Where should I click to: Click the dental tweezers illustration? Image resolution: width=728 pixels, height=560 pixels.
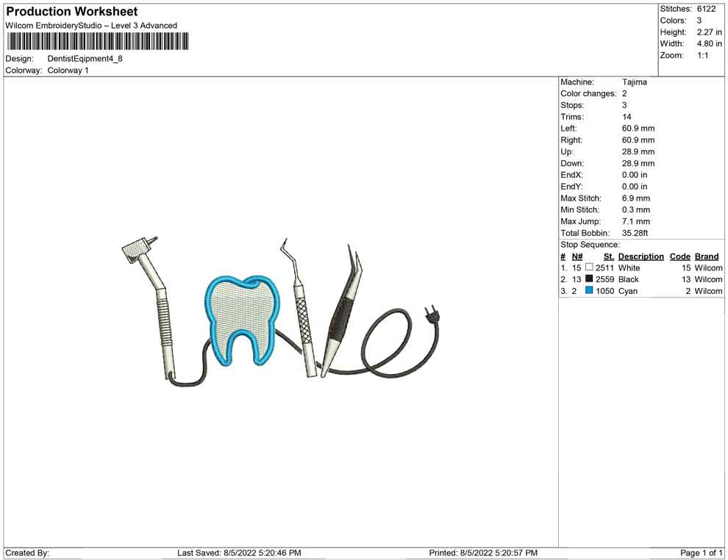[343, 311]
